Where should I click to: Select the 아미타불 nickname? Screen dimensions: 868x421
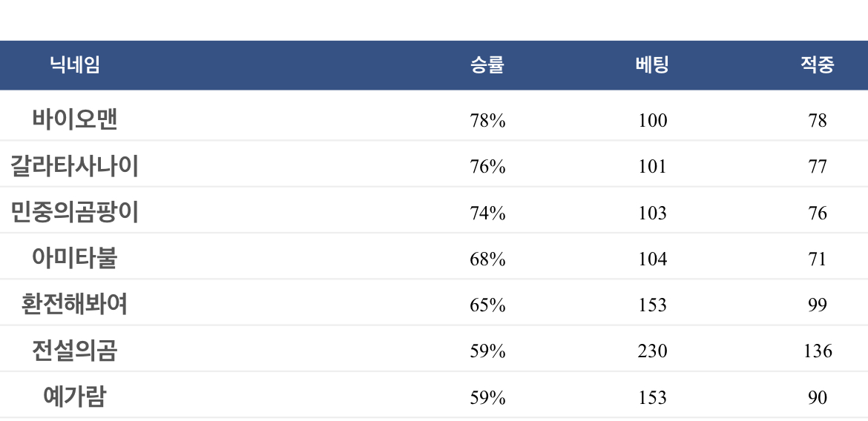pos(75,259)
